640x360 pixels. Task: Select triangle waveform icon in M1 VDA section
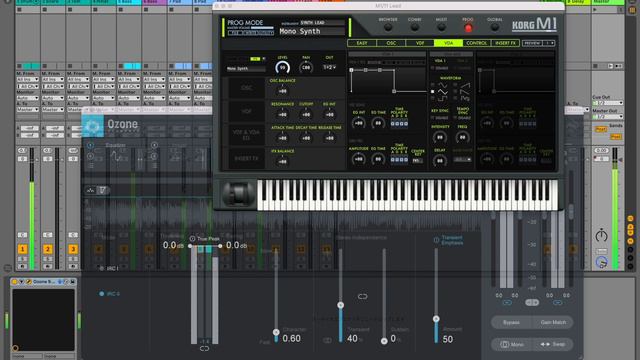(x=442, y=92)
